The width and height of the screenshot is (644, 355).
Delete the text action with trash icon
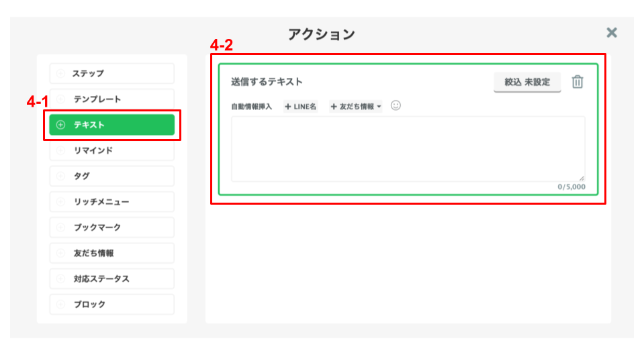(577, 82)
